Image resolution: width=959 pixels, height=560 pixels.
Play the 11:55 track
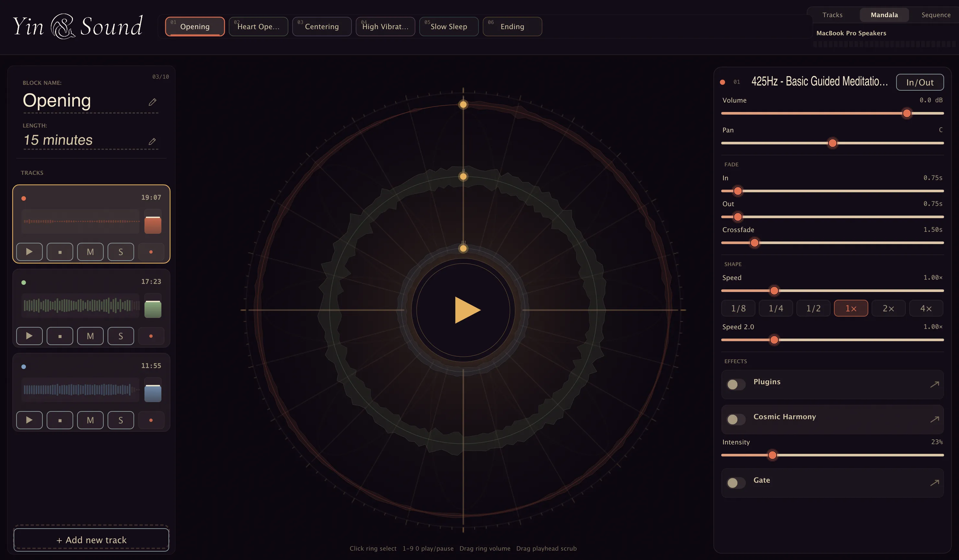coord(29,420)
